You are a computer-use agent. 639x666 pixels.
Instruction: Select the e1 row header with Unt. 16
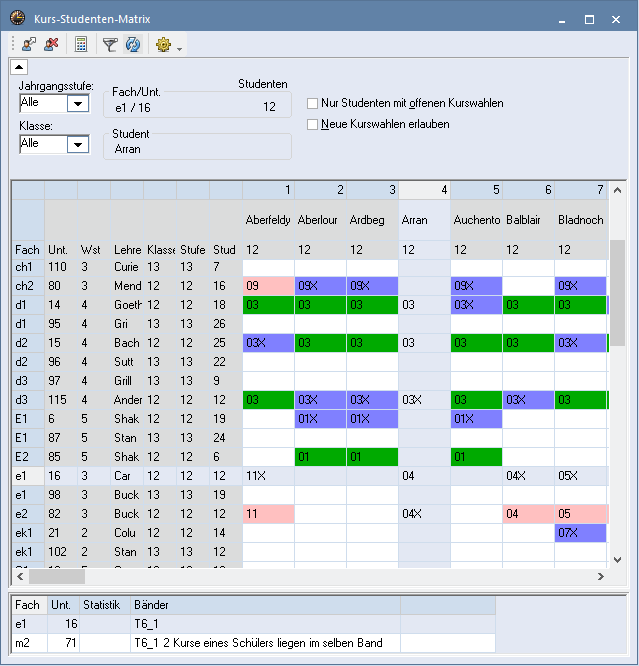coord(28,476)
